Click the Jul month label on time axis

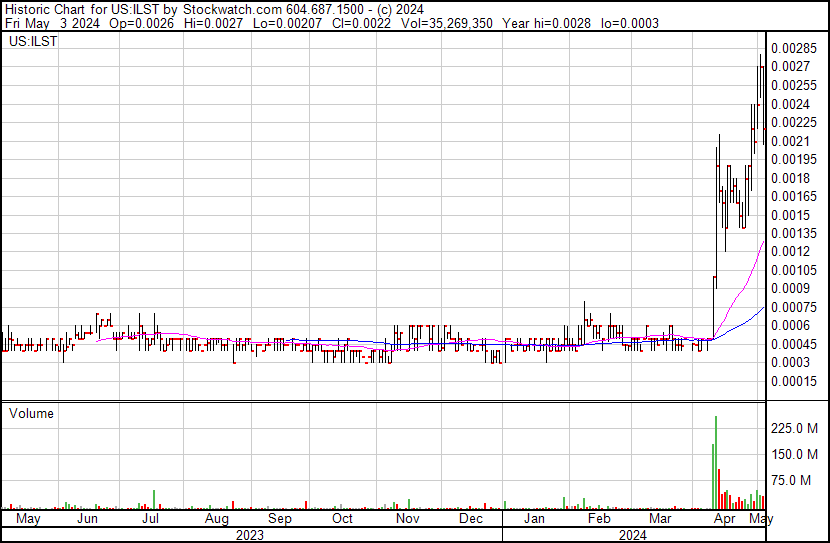(x=150, y=519)
